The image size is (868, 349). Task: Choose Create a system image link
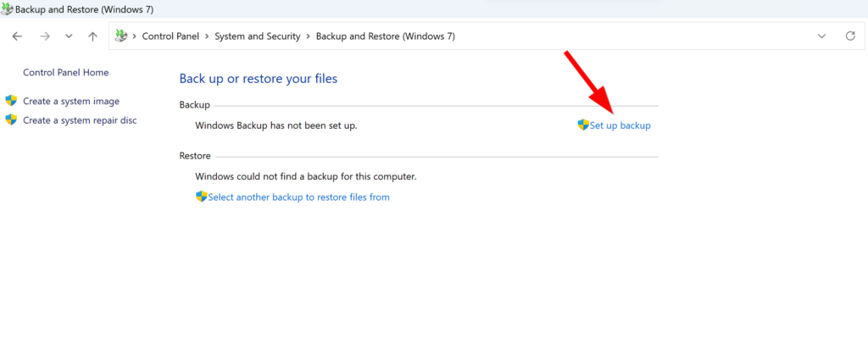click(x=71, y=101)
